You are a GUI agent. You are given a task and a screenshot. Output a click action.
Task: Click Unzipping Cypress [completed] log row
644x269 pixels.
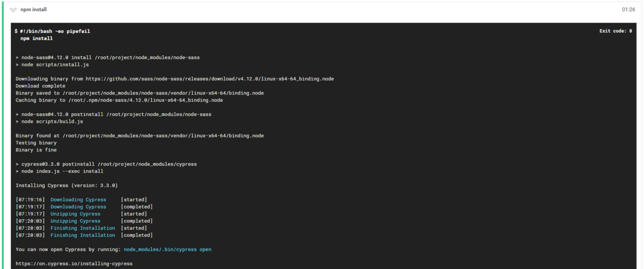pos(84,221)
